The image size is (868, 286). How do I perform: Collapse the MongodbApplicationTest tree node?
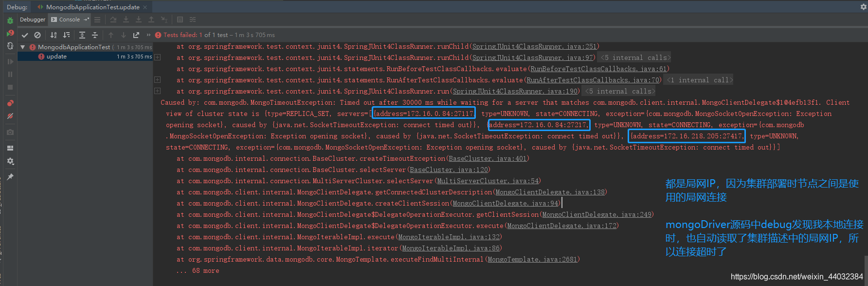(22, 47)
